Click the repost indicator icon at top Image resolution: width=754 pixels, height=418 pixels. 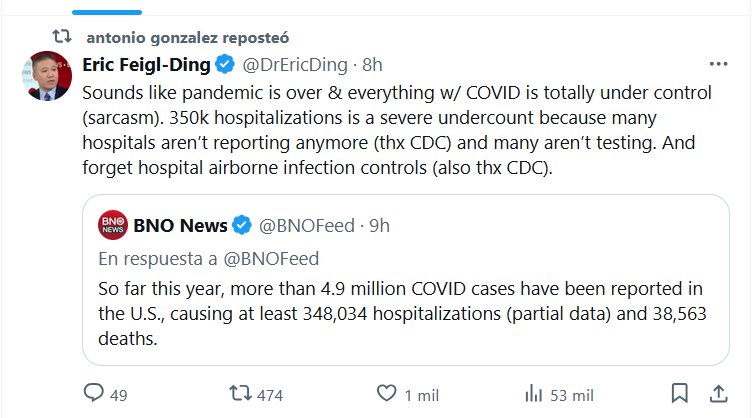pos(61,36)
